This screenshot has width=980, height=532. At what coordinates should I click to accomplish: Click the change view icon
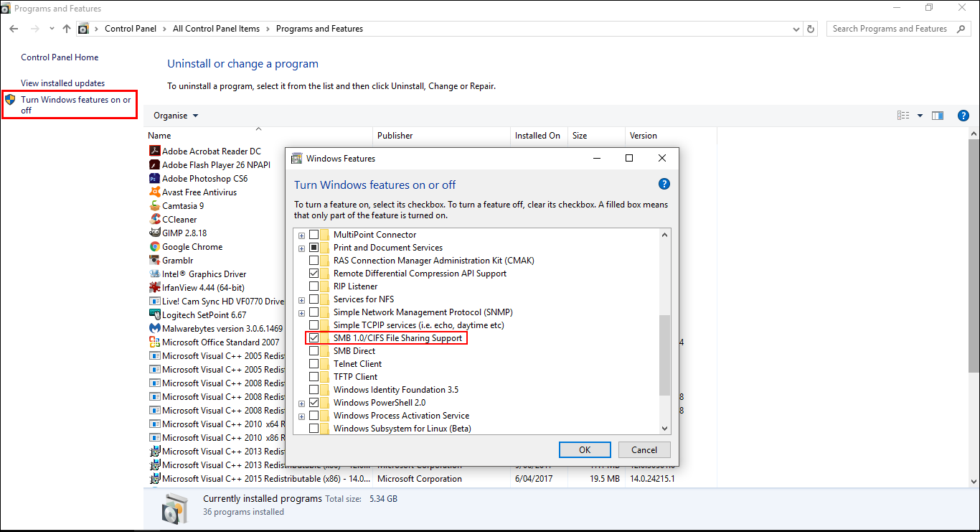tap(903, 116)
